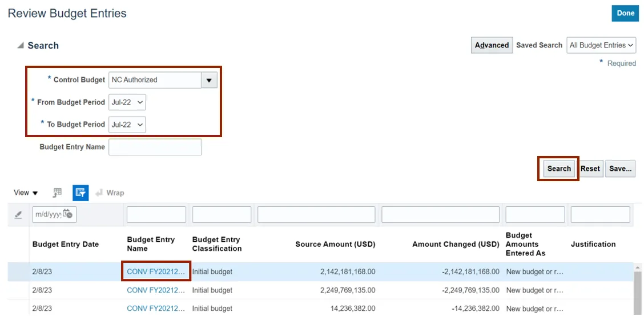Viewport: 644px width, 316px height.
Task: Click the Save... button
Action: 620,169
